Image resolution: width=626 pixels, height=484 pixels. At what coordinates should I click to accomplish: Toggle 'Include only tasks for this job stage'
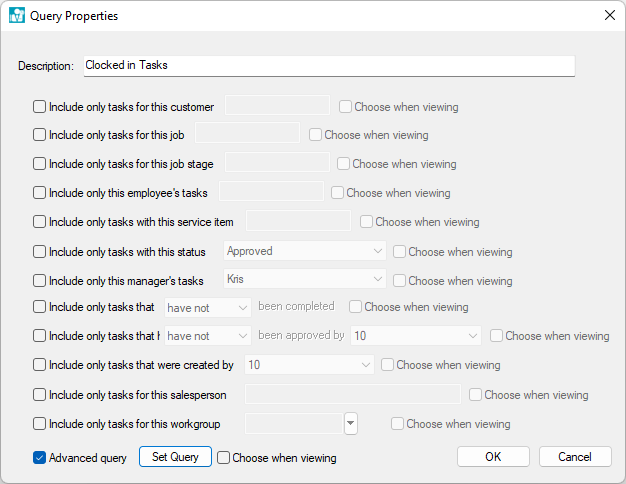[40, 164]
